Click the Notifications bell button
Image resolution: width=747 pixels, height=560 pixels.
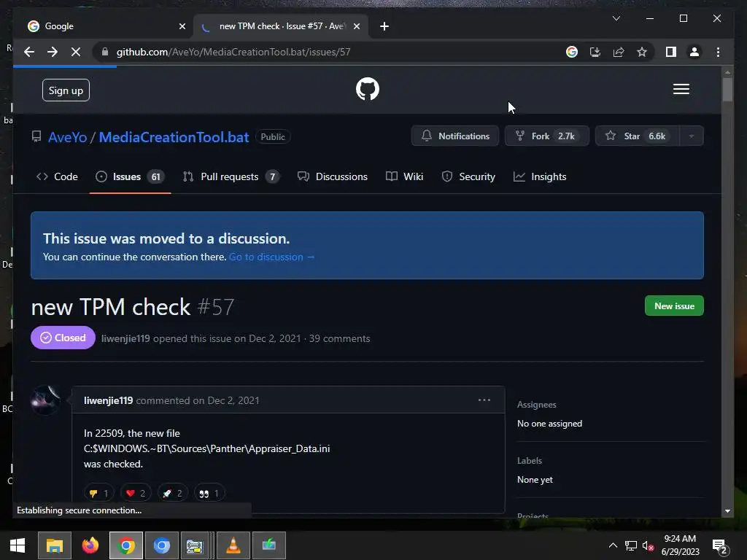point(455,136)
